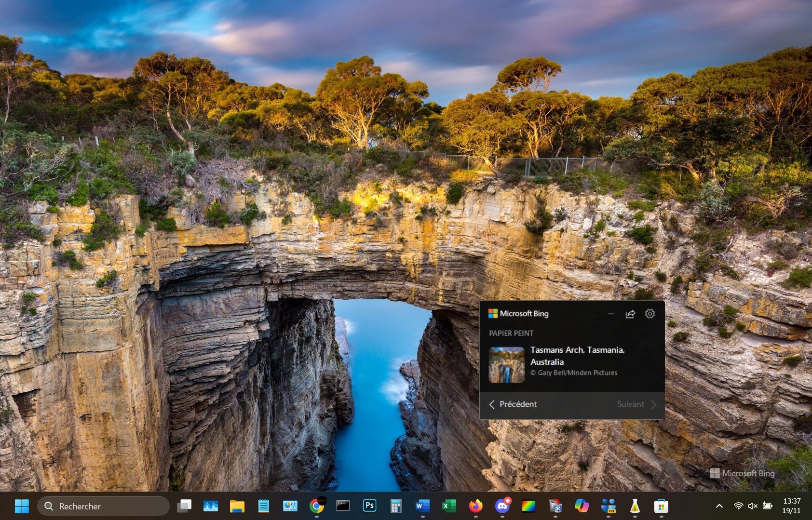Screen dimensions: 812x520
Task: Open Google Chrome
Action: point(317,506)
